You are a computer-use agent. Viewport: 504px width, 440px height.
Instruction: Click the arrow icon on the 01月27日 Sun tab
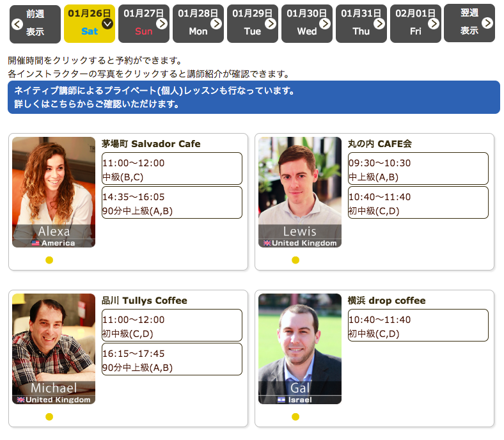point(162,24)
